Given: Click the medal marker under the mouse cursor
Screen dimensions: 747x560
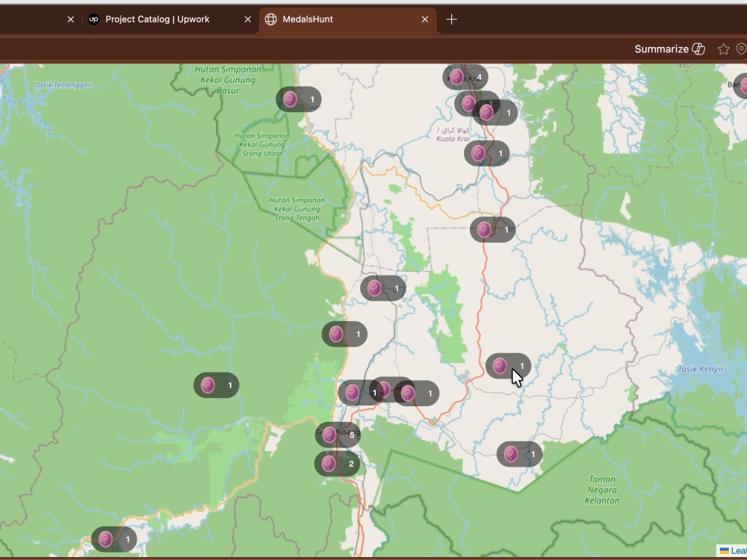Looking at the screenshot, I should 508,366.
